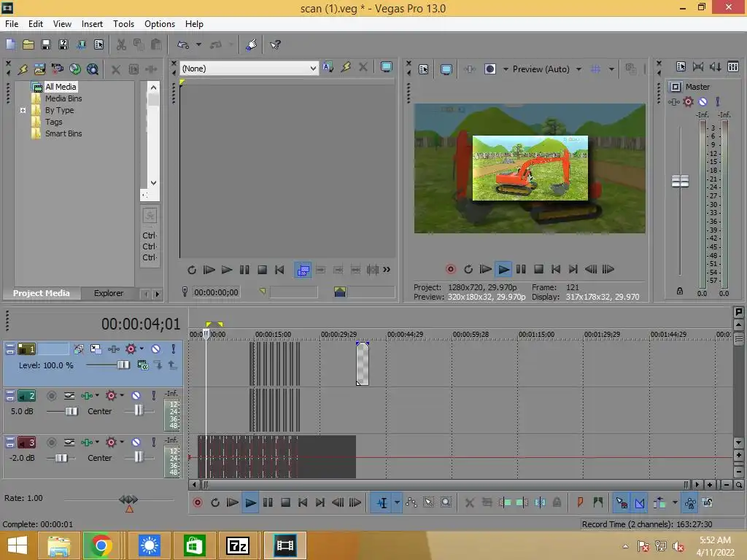Viewport: 747px width, 560px height.
Task: Click the Import Media icon in Project Media
Action: pyautogui.click(x=39, y=69)
